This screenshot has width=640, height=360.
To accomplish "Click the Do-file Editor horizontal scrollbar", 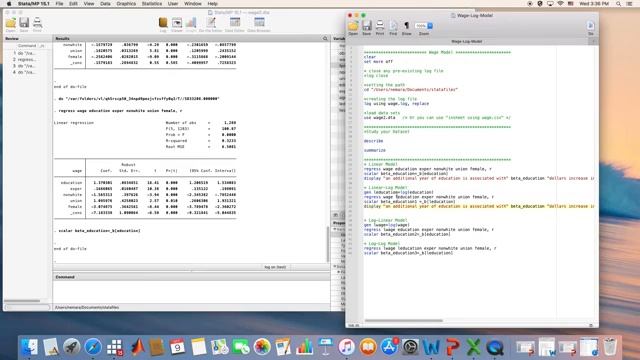I will coord(403,321).
